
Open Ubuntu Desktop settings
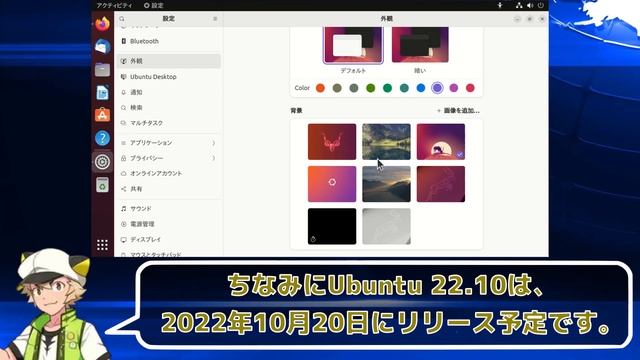169,77
